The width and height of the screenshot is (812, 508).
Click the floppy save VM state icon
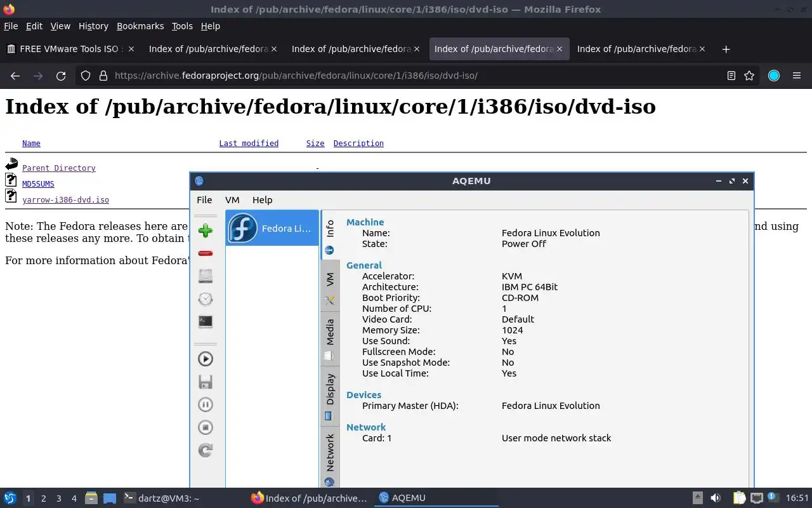205,382
